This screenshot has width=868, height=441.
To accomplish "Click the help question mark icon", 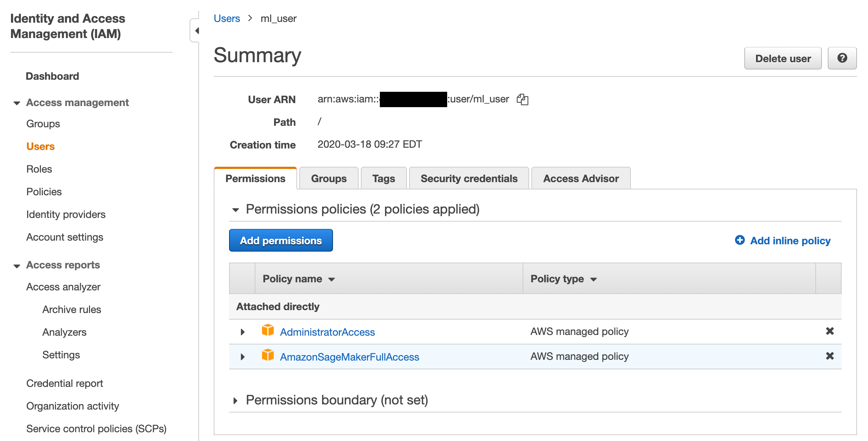I will coord(842,58).
